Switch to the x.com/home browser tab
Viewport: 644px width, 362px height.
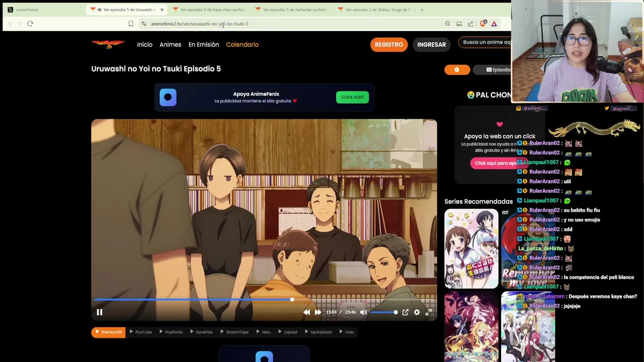44,10
